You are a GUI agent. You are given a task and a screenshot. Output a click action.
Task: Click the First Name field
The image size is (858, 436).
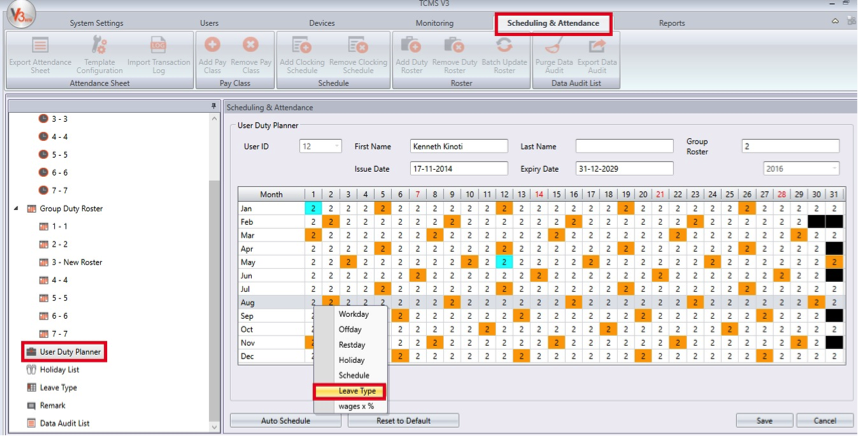tap(459, 147)
